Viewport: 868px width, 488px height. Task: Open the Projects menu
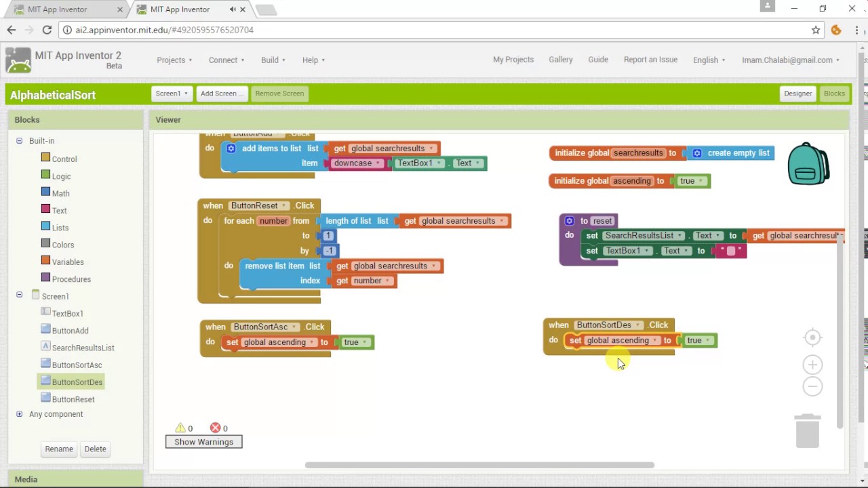174,60
